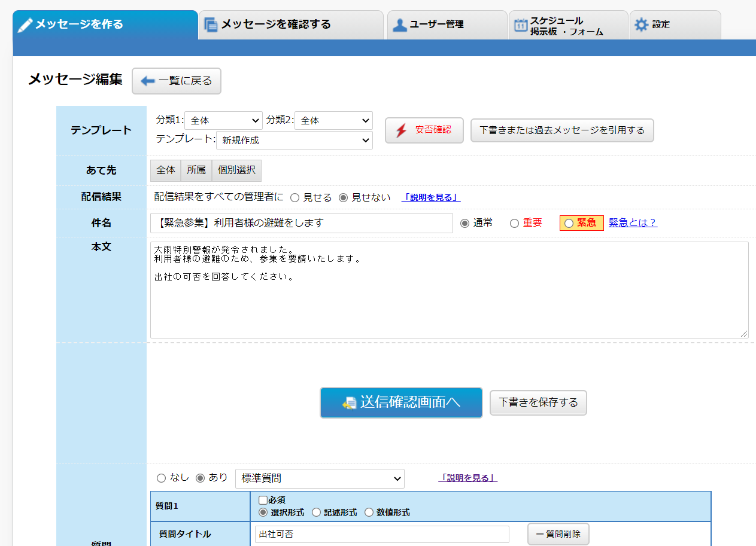Screen dimensions: 756x546
Task: Select the 質問 なし radio button
Action: pos(161,478)
